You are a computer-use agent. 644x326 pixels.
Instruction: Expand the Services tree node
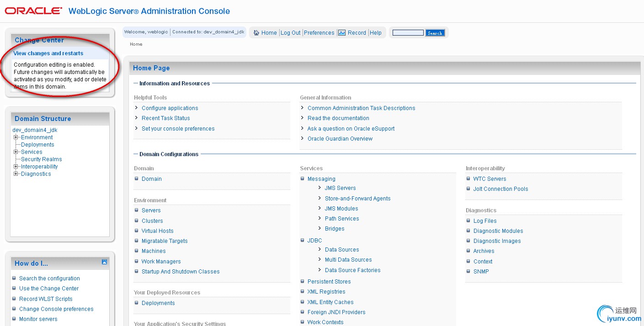[16, 152]
